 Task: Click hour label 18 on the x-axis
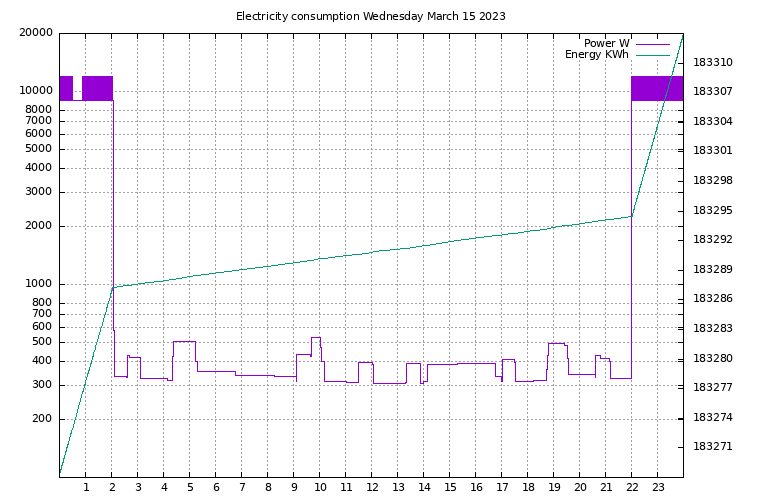(x=528, y=487)
